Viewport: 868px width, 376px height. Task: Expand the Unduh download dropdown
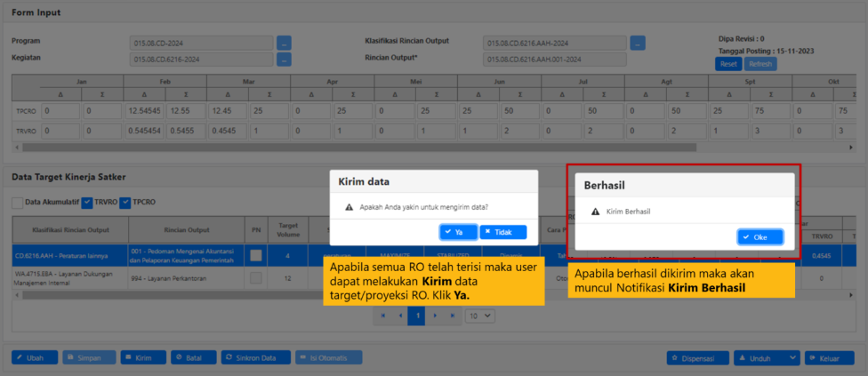pos(767,357)
